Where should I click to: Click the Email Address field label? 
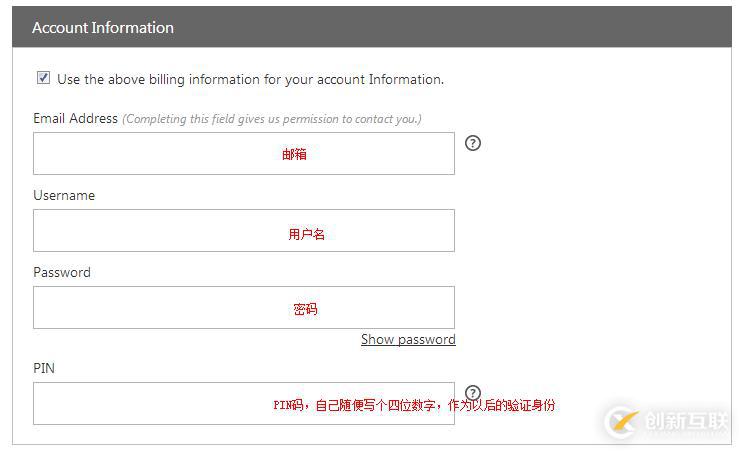pos(75,118)
